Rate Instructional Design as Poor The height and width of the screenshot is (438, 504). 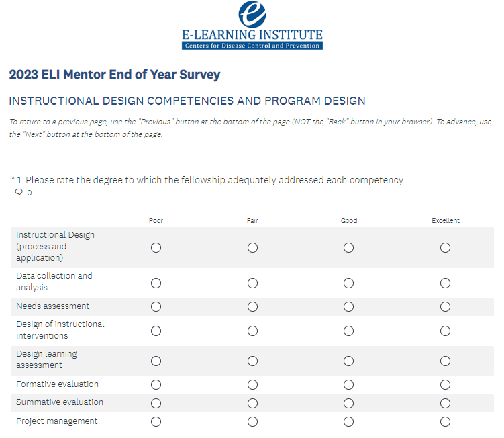click(156, 248)
